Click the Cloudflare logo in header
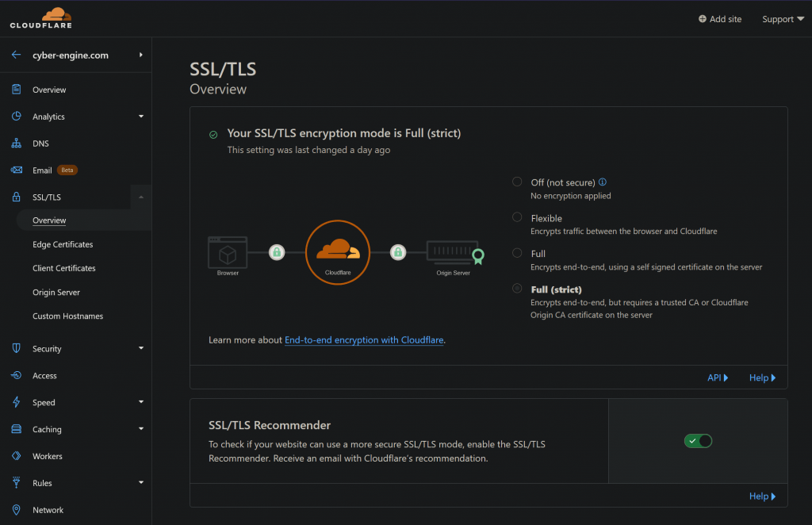This screenshot has width=812, height=525. click(40, 17)
